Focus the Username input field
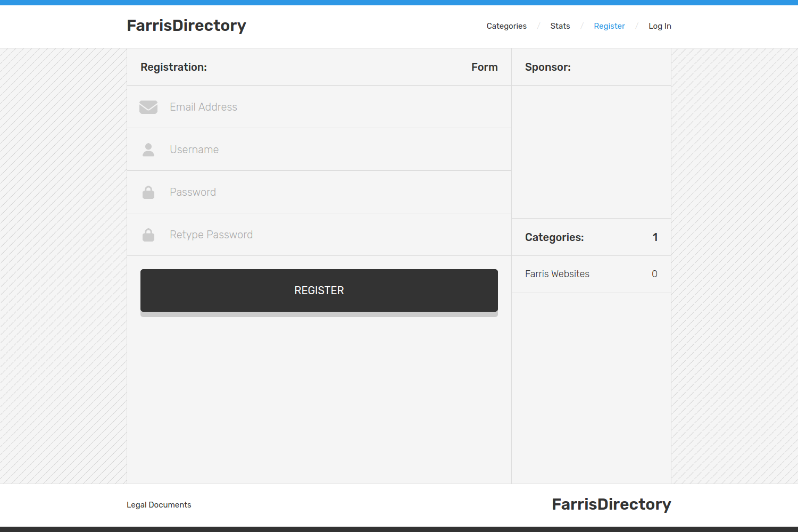Image resolution: width=798 pixels, height=532 pixels. tap(319, 149)
